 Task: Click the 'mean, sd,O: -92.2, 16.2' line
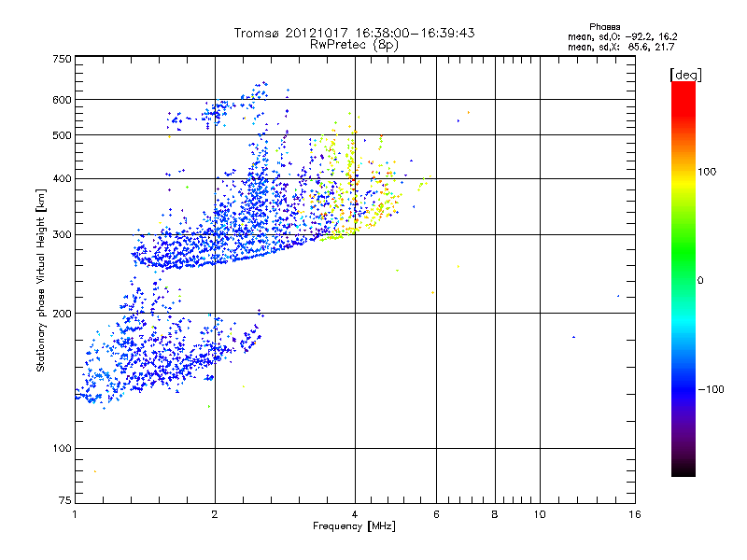622,36
